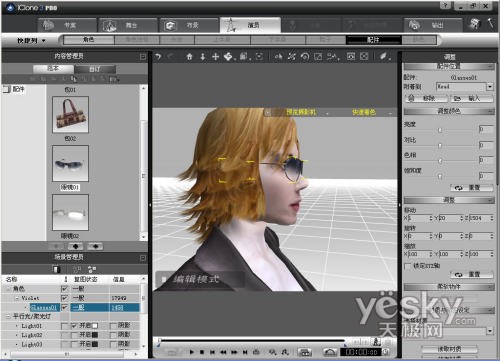Click the tree hierarchy icon in scene manager

[92, 269]
